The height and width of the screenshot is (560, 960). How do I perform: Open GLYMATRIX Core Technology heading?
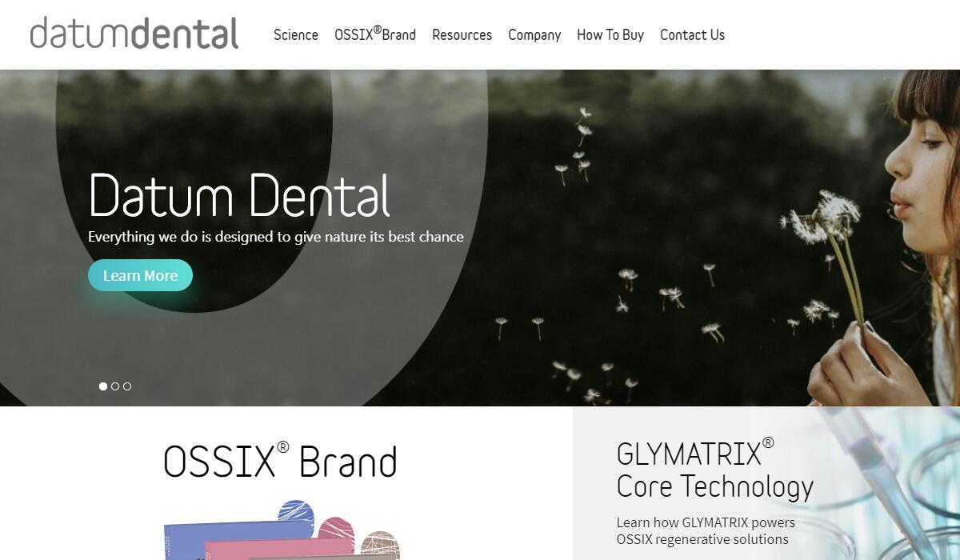714,470
